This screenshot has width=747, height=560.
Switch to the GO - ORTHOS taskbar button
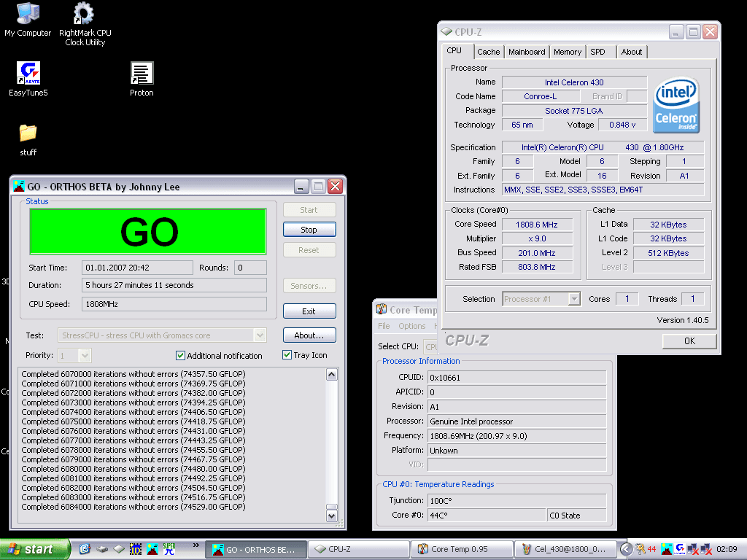pos(256,549)
